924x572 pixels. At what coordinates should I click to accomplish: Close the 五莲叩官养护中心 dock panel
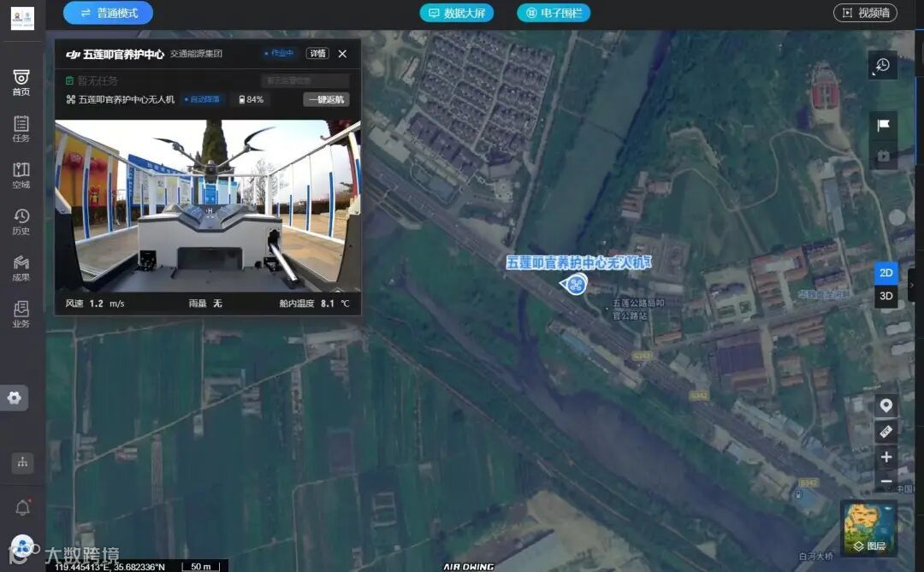point(342,54)
